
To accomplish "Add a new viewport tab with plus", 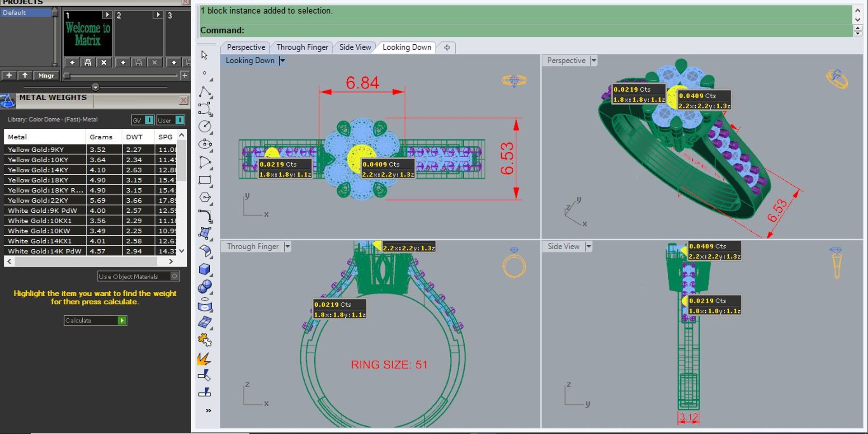I will click(x=447, y=47).
